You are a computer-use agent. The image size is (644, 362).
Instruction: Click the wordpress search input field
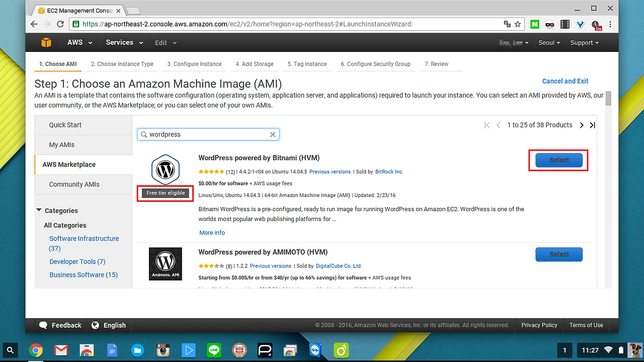[208, 134]
